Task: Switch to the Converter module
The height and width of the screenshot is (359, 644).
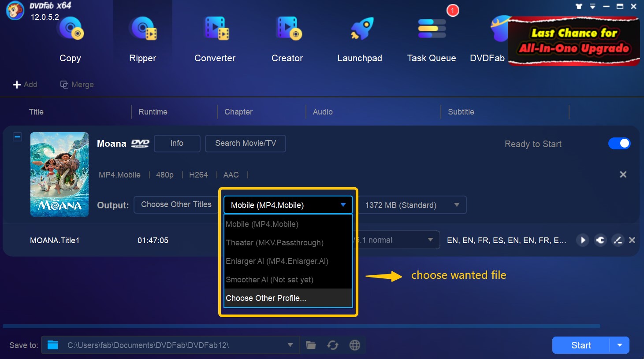Action: click(215, 40)
